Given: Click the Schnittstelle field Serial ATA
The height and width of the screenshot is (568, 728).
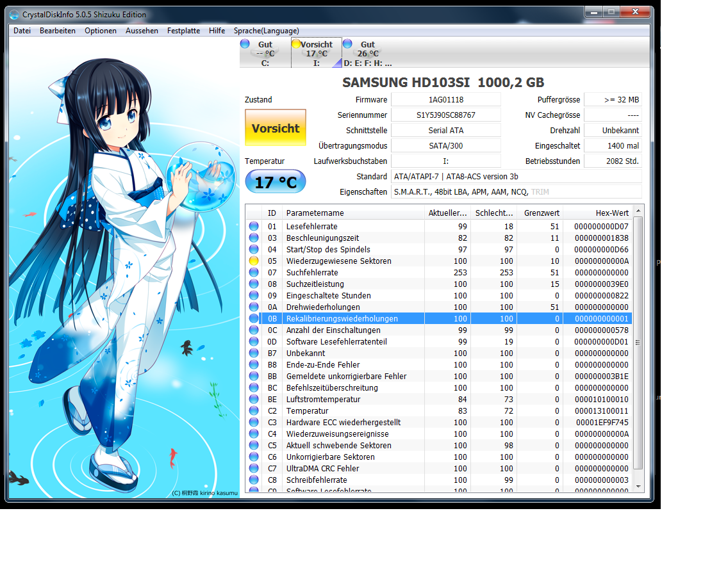Looking at the screenshot, I should coord(446,130).
